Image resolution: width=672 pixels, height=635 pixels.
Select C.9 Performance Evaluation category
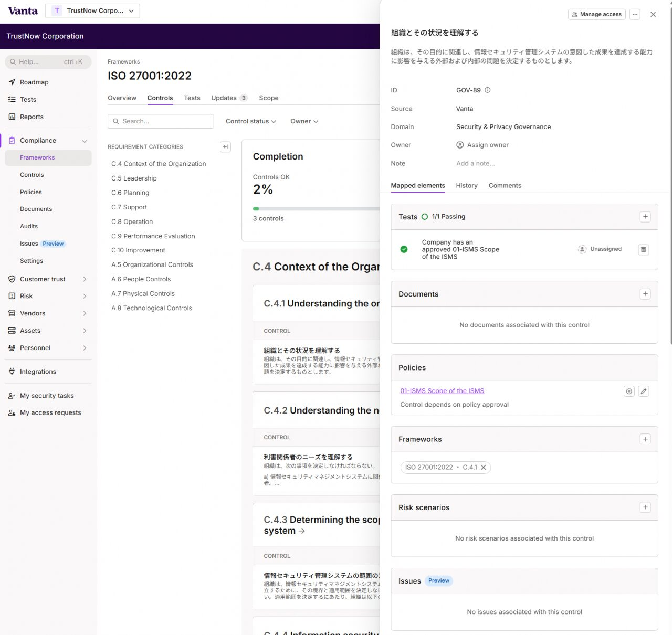pos(153,237)
